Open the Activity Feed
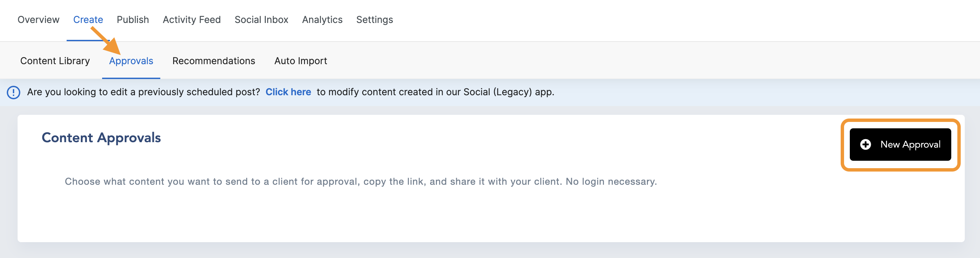This screenshot has height=258, width=980. [191, 20]
